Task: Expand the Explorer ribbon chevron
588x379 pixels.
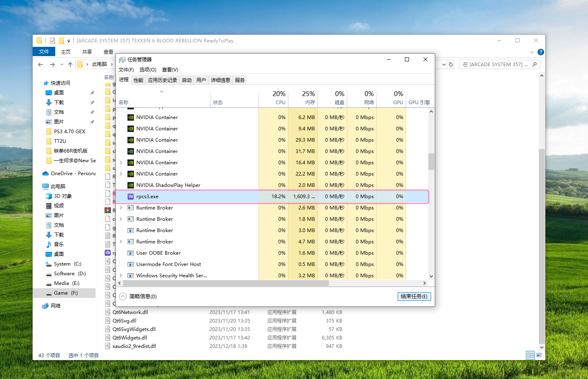Action: click(x=532, y=52)
